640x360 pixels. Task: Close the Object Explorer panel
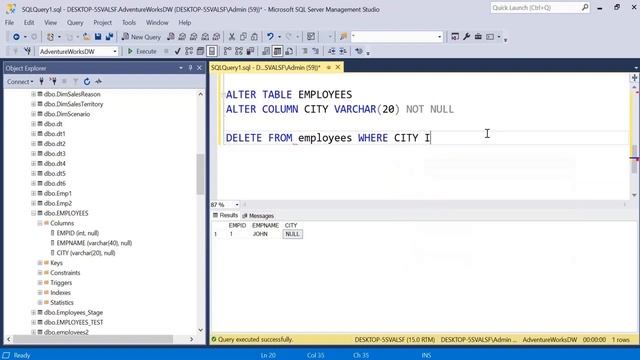200,68
